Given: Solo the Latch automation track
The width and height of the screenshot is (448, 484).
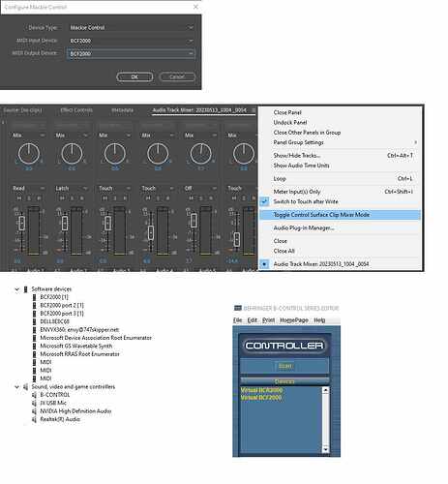Looking at the screenshot, I should (x=72, y=198).
